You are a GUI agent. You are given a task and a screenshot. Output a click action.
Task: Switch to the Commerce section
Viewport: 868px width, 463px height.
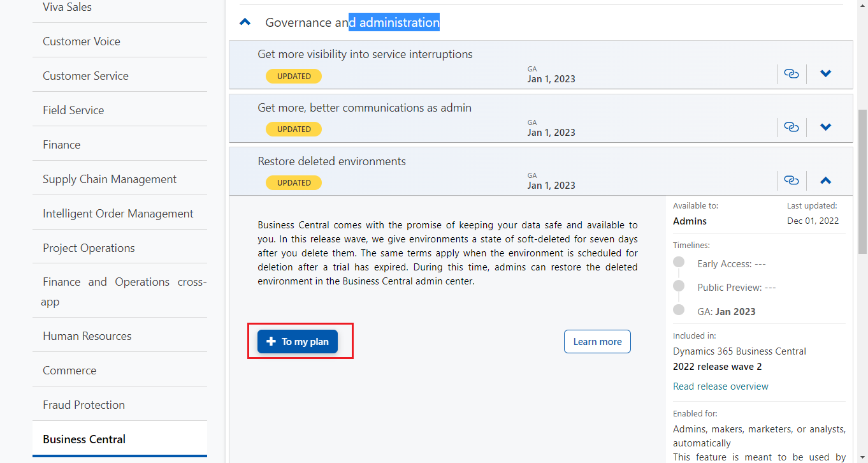point(69,370)
